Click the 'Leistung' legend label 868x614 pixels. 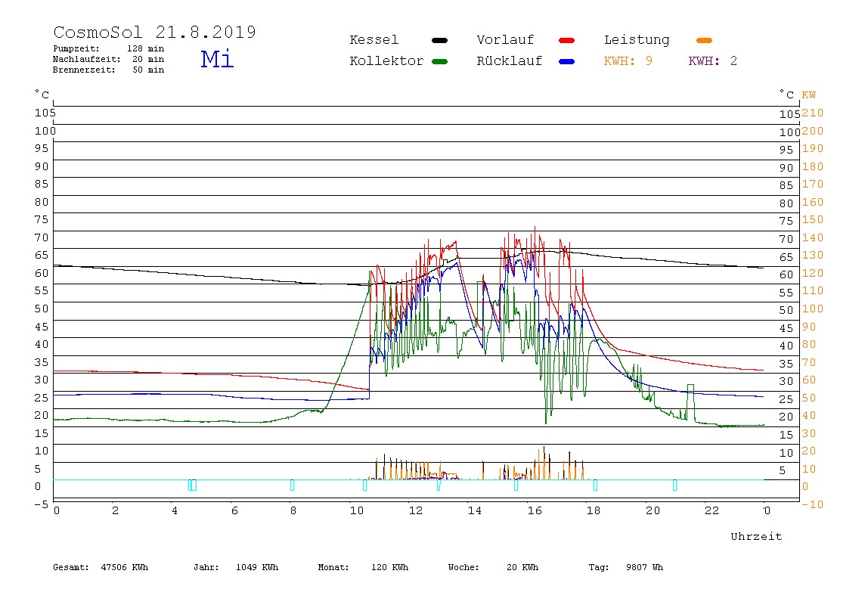point(637,40)
